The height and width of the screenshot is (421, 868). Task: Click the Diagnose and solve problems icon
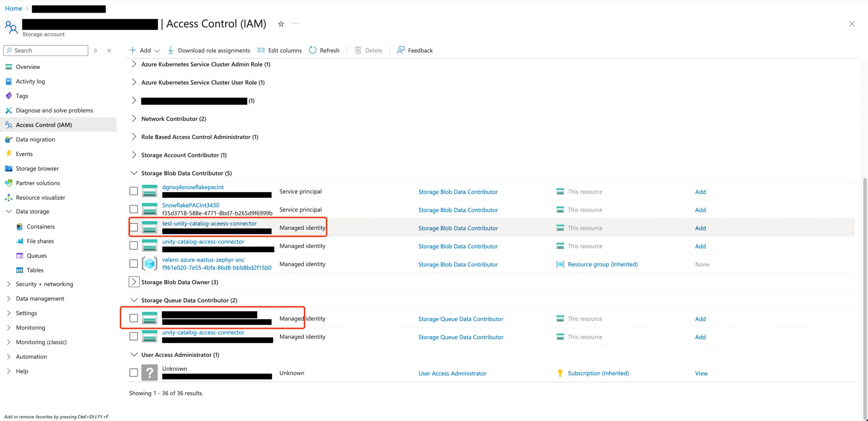point(9,110)
